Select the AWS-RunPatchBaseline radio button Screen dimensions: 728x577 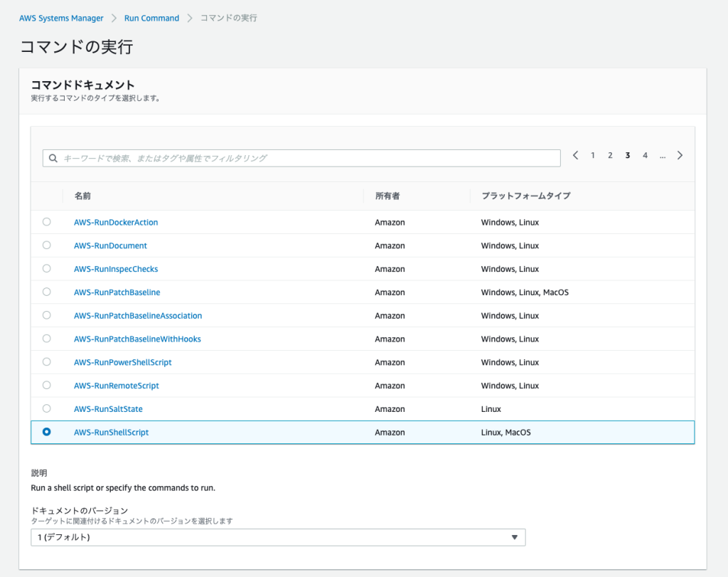click(x=46, y=292)
